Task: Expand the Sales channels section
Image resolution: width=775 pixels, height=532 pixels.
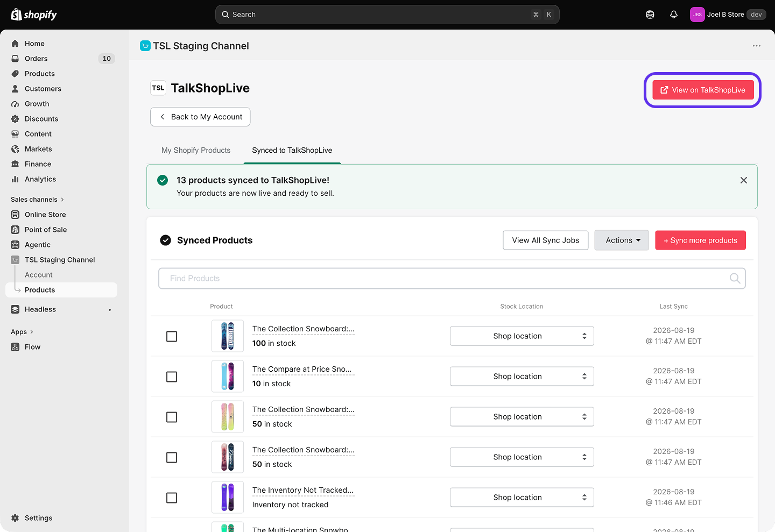Action: click(x=37, y=200)
